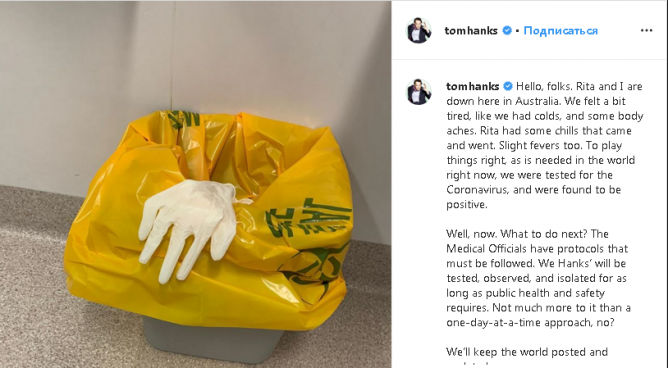
Task: Click the line 'We'll keep the world posted'
Action: coord(527,352)
